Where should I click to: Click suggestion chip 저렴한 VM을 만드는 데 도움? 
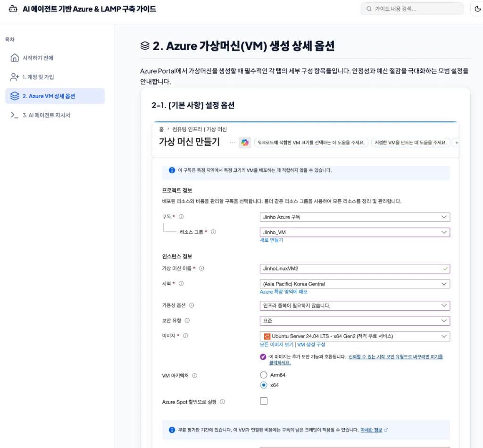(x=410, y=143)
